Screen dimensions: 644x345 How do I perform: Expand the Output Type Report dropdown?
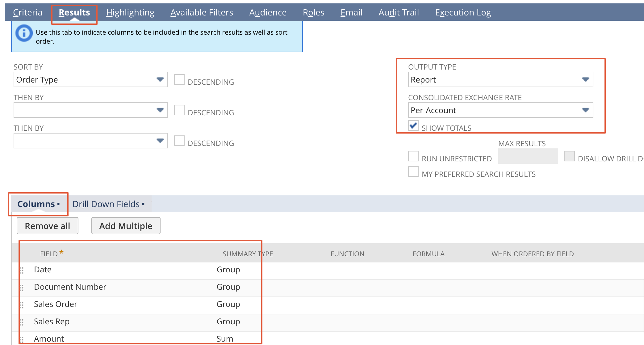500,80
